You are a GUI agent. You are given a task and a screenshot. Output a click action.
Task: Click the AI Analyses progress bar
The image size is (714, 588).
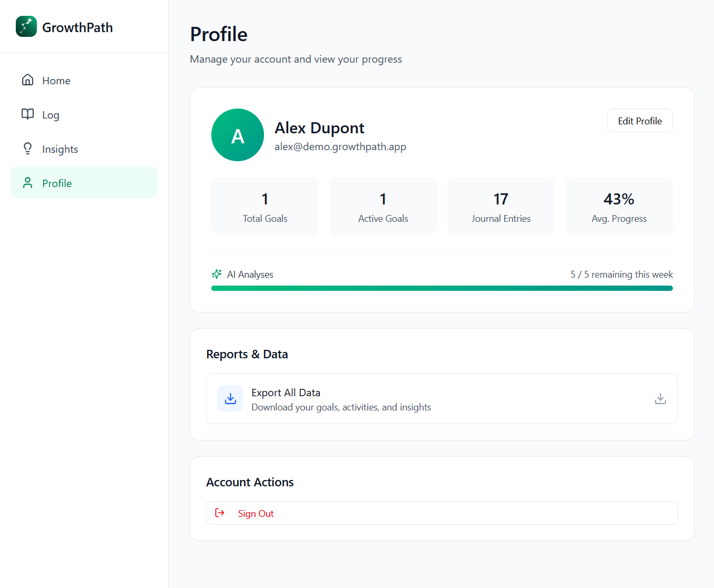pyautogui.click(x=442, y=288)
